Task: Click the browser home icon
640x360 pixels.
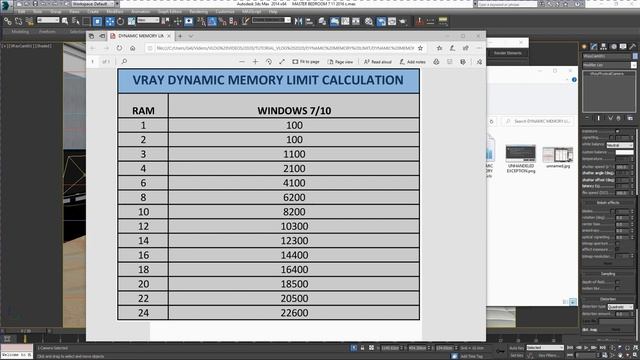Action: [133, 48]
